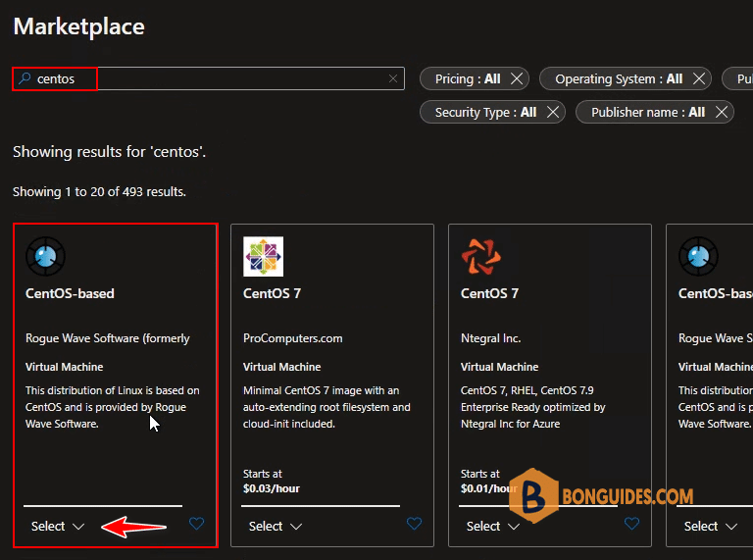Expand Select on the Ntegral Inc. card
Image resolution: width=753 pixels, height=560 pixels.
coord(493,527)
